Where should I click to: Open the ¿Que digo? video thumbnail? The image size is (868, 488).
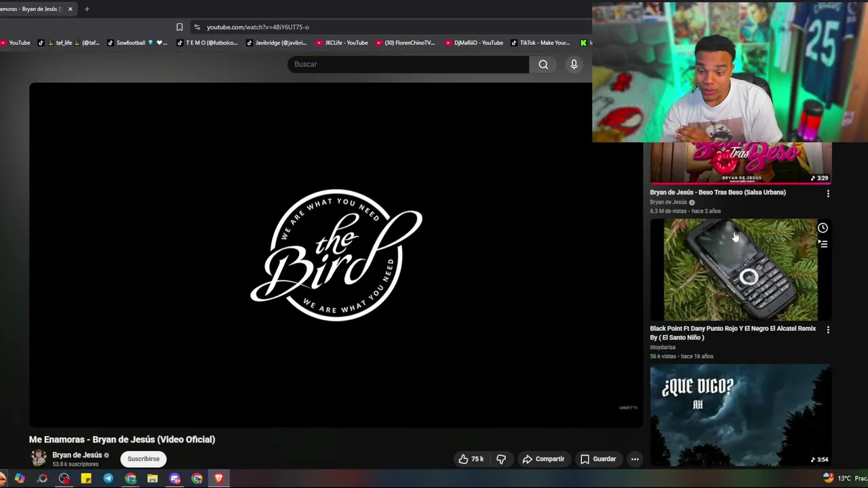tap(741, 415)
